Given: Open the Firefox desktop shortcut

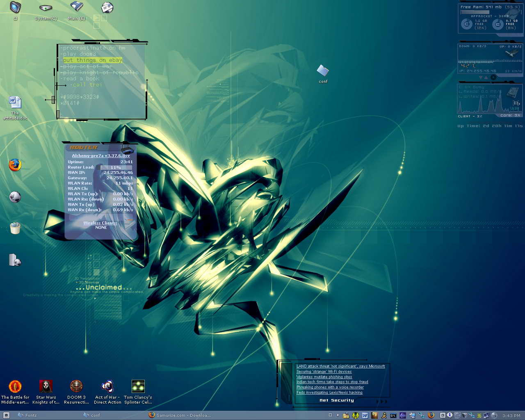Looking at the screenshot, I should tap(15, 165).
